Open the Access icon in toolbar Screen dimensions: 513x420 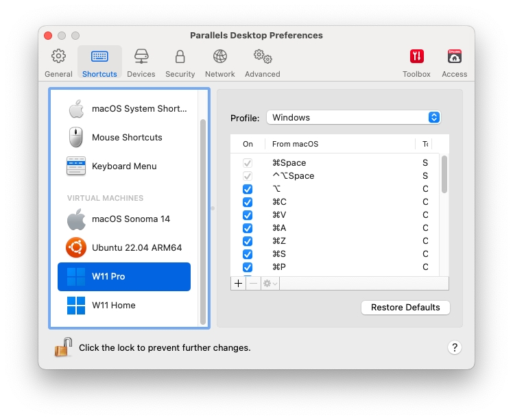[454, 62]
